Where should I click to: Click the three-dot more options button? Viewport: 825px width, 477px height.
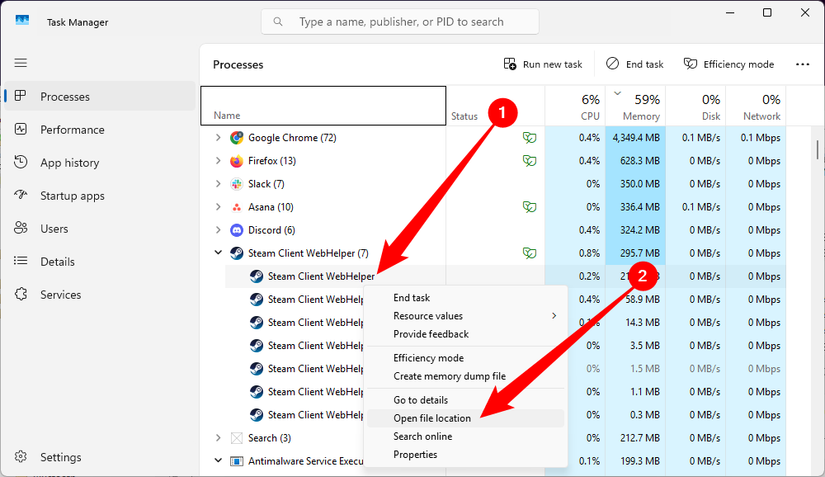[802, 64]
